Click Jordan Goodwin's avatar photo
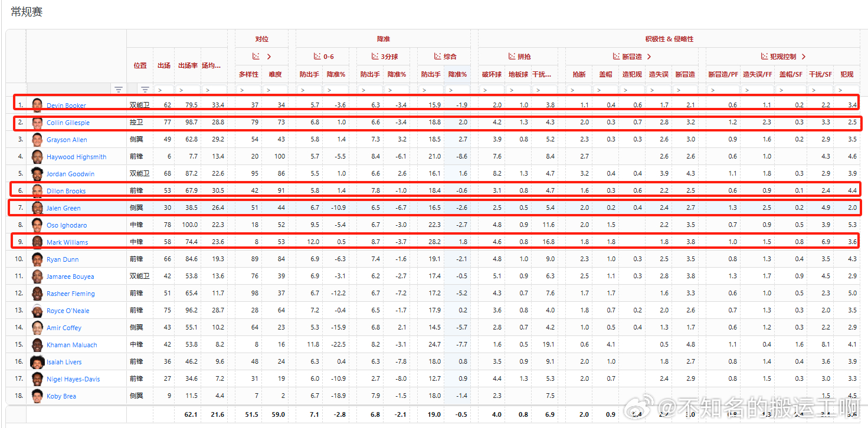This screenshot has height=428, width=868. (38, 174)
